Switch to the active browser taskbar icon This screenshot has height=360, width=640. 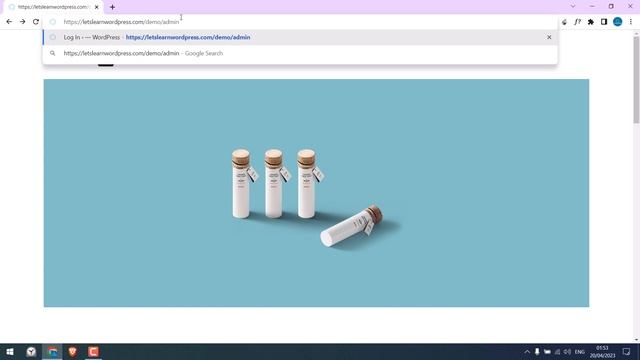[52, 351]
